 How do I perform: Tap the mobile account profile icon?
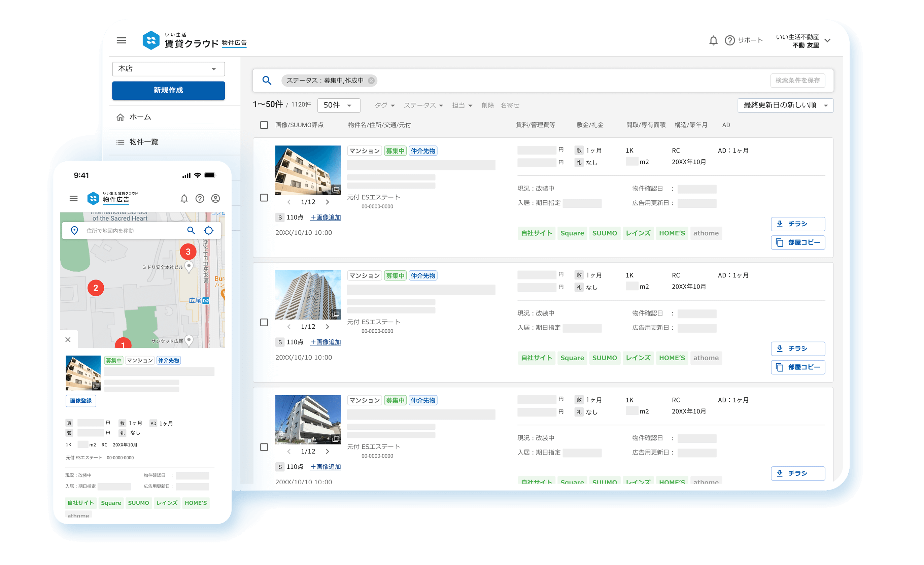point(216,198)
